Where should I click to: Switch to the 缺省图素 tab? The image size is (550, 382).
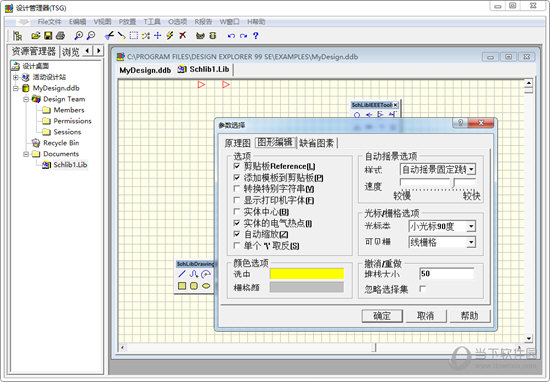(317, 143)
